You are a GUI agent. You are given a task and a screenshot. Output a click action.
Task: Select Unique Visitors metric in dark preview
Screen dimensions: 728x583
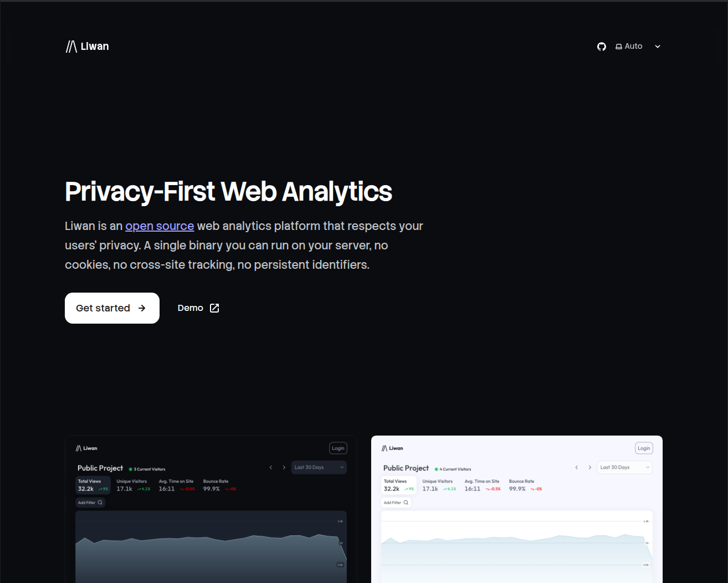pos(134,485)
